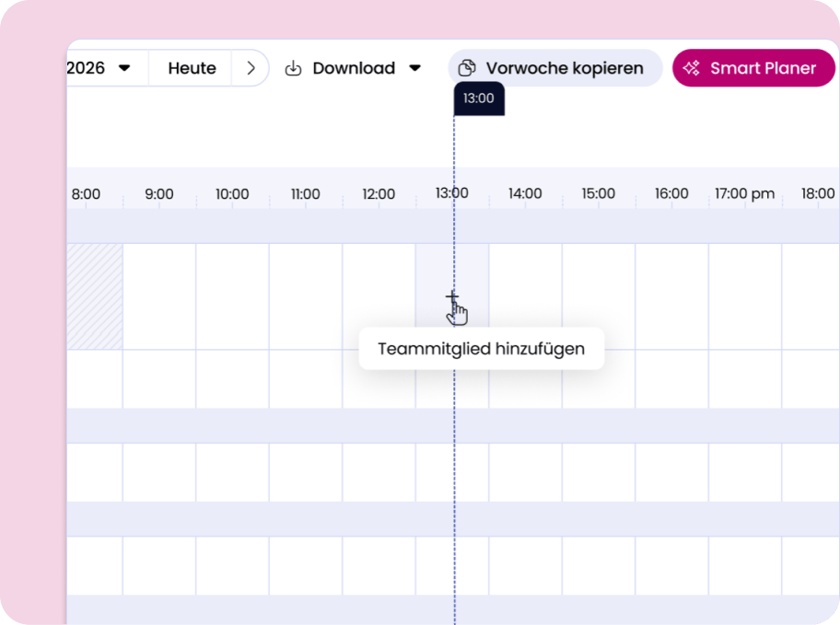Jump to today with Heute button
Viewport: 840px width, 625px height.
192,69
